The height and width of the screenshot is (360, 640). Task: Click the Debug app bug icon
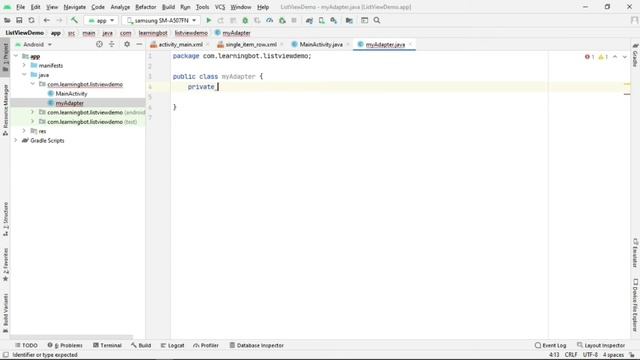pyautogui.click(x=245, y=20)
